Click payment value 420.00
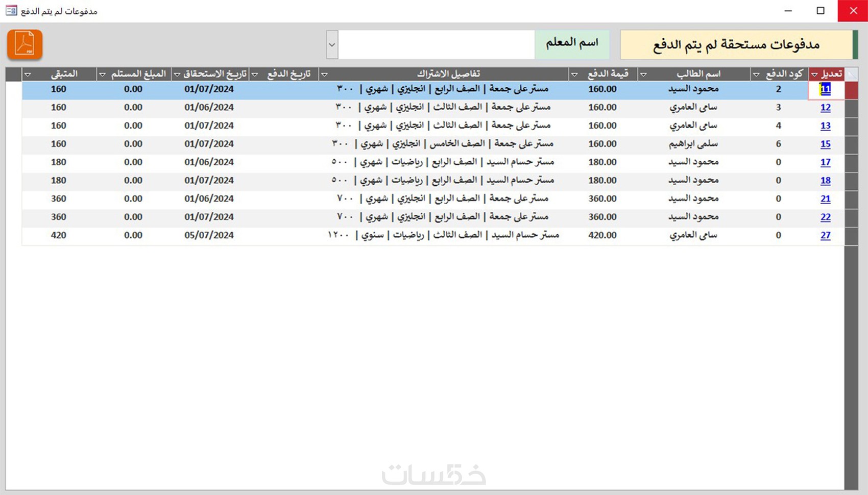Screen dimensions: 868x495 pyautogui.click(x=602, y=235)
